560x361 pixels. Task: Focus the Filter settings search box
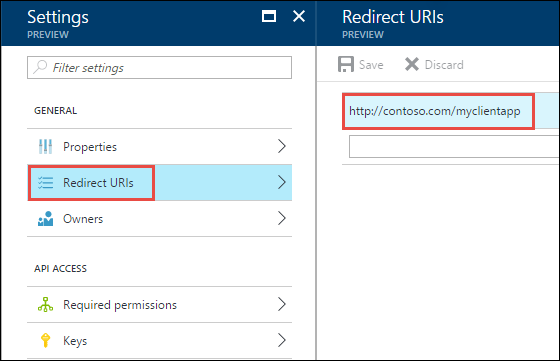click(x=159, y=67)
